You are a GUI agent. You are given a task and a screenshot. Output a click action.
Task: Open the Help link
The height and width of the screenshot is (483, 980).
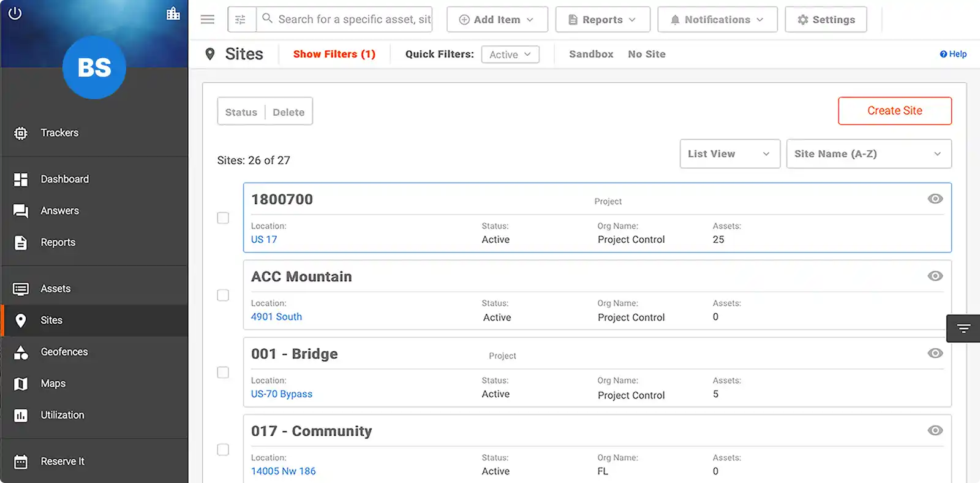[953, 54]
